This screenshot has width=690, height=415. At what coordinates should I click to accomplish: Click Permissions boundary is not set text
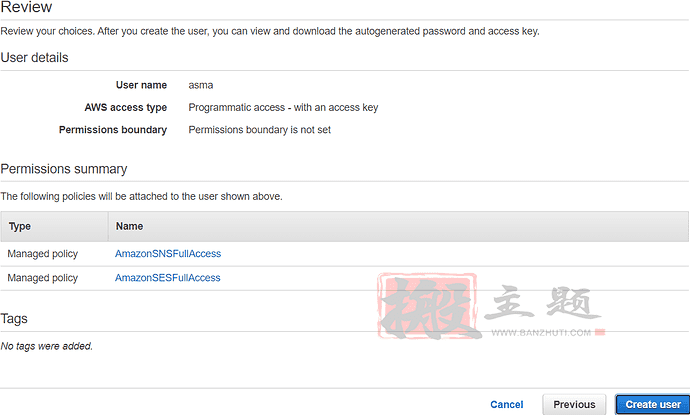[259, 130]
